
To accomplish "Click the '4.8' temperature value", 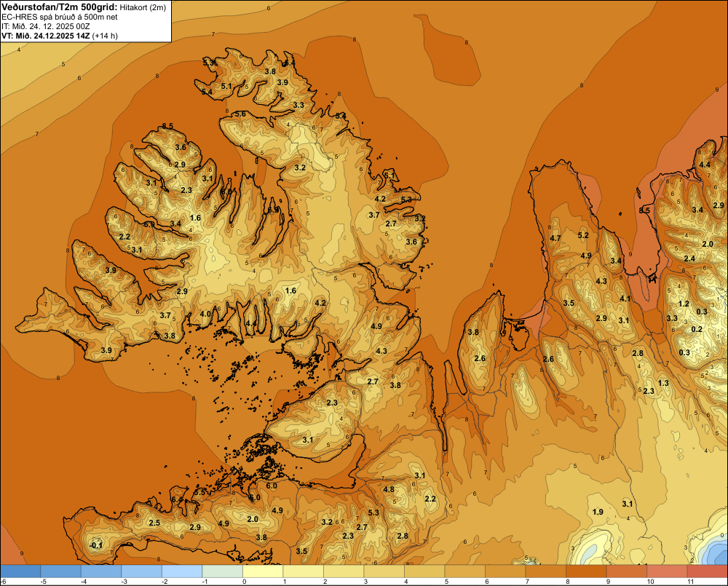I will tap(389, 489).
